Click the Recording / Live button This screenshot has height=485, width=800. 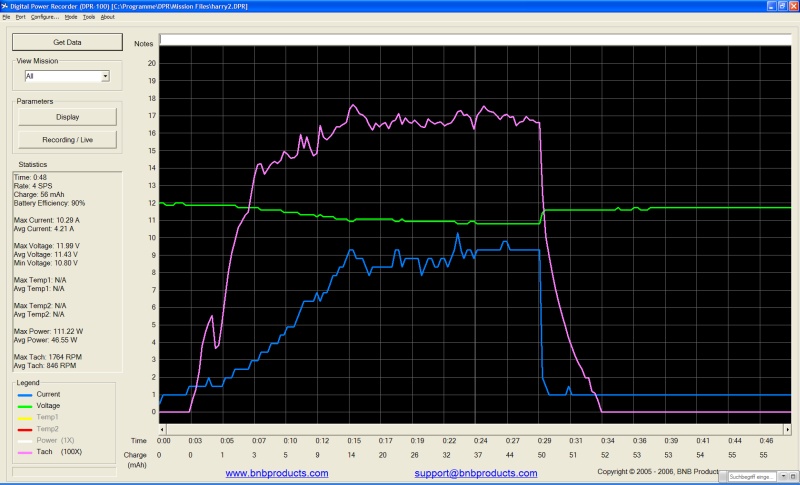click(x=67, y=140)
